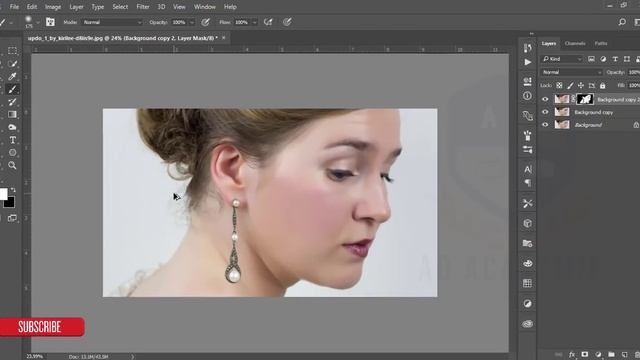Toggle pixel layer filter icon
This screenshot has height=360, width=640.
pyautogui.click(x=591, y=59)
